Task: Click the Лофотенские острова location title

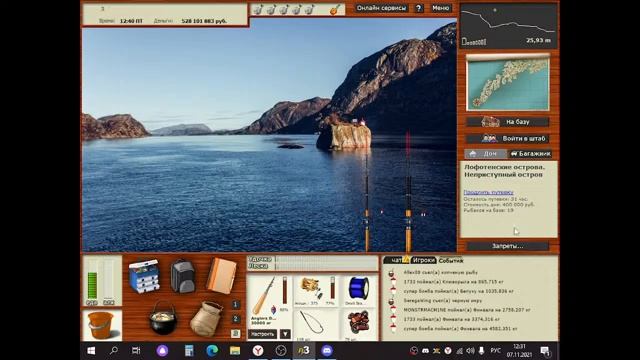Action: click(x=504, y=171)
